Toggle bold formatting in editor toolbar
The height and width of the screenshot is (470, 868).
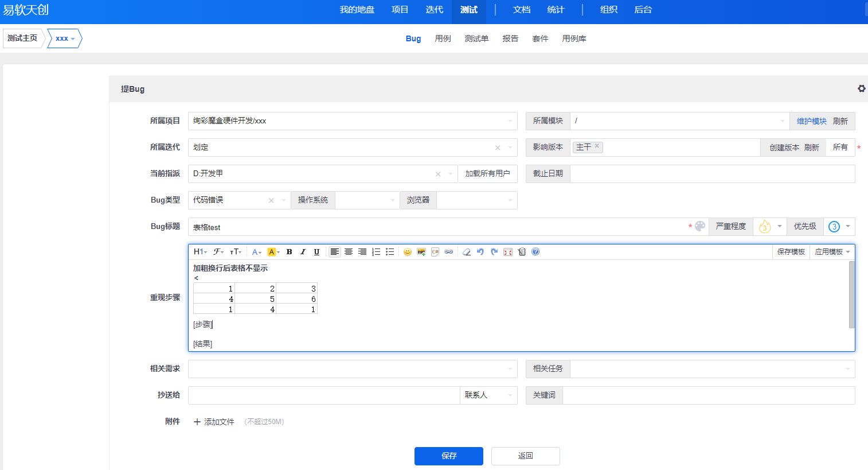(x=290, y=252)
